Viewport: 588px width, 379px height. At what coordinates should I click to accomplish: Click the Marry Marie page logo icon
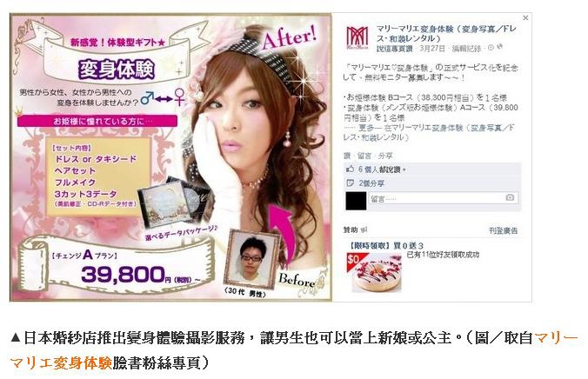coord(357,38)
